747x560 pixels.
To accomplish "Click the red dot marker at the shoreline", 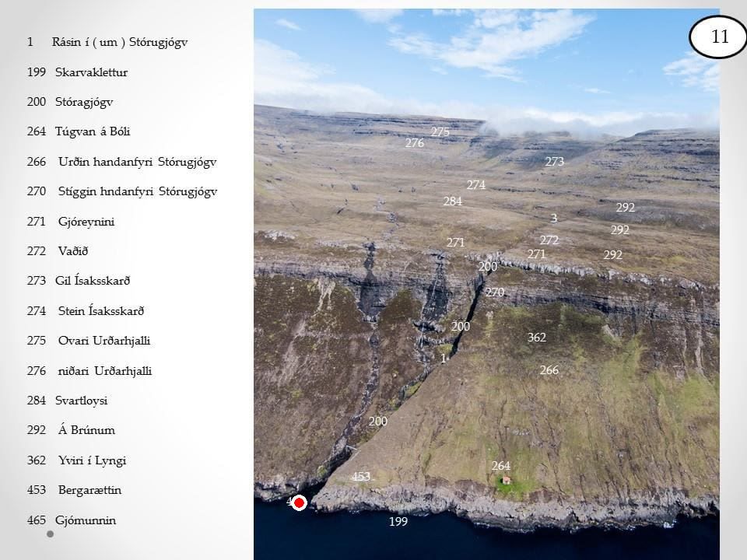I will 299,503.
